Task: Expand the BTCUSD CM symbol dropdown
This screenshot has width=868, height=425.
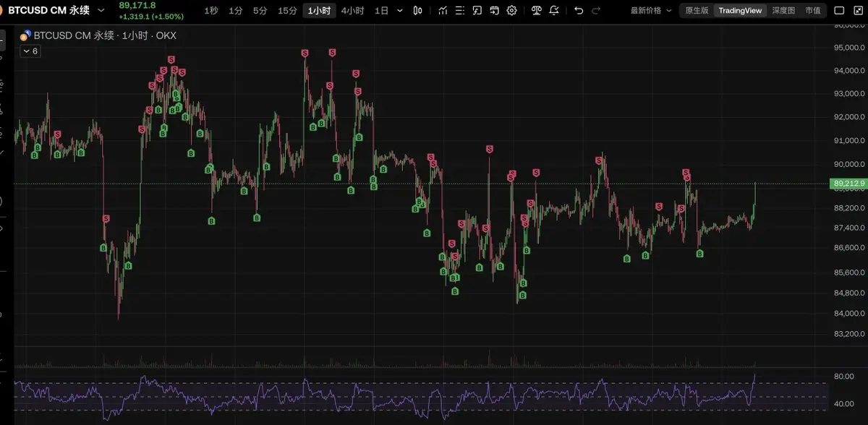Action: pos(101,10)
